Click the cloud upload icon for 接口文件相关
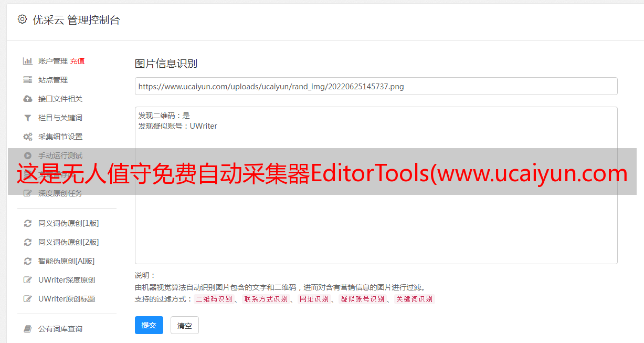The image size is (644, 343). click(28, 99)
